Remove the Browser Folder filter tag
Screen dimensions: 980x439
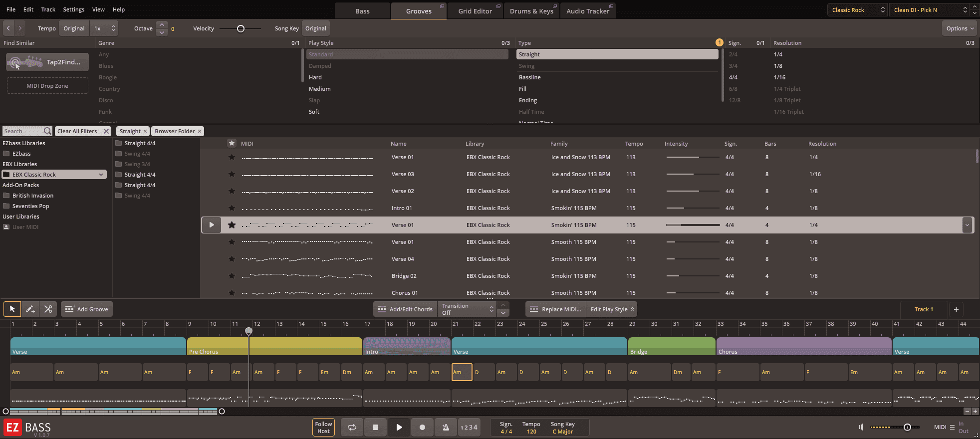200,131
